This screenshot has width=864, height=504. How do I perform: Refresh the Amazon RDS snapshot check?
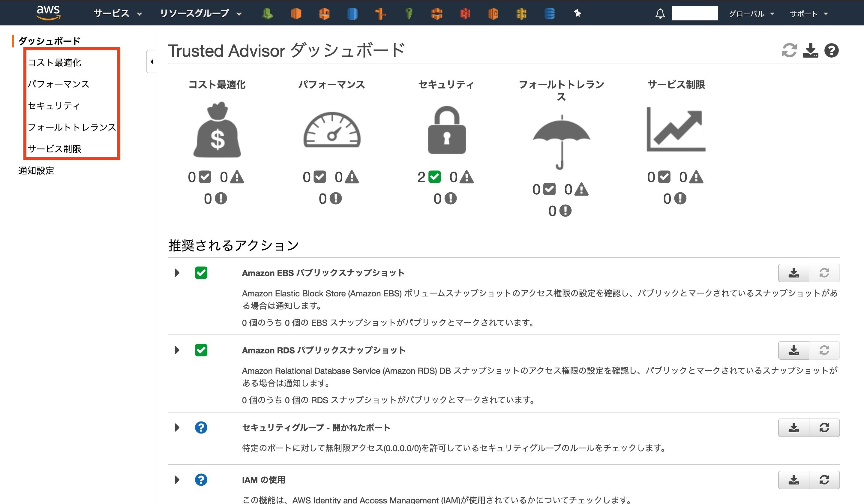click(x=824, y=350)
